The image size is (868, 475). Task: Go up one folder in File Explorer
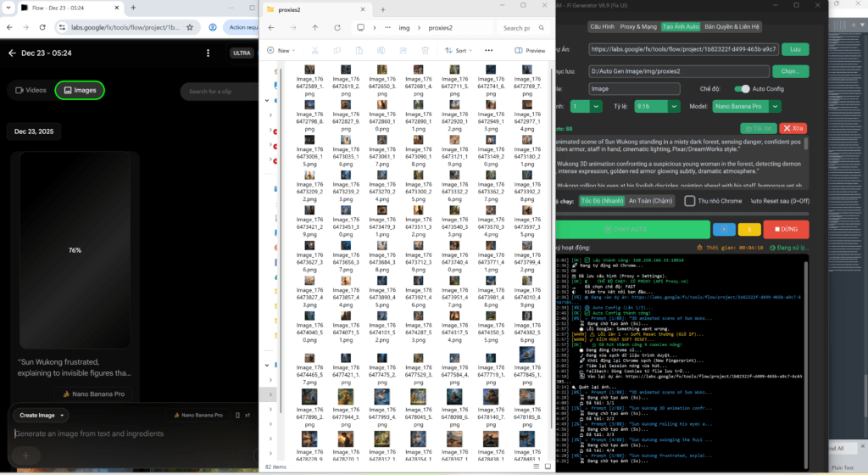pyautogui.click(x=315, y=28)
